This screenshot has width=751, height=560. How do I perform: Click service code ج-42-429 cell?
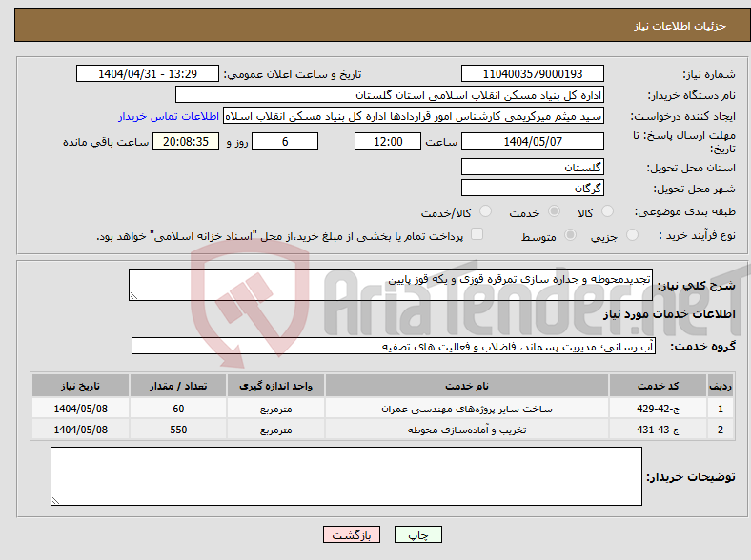(659, 409)
